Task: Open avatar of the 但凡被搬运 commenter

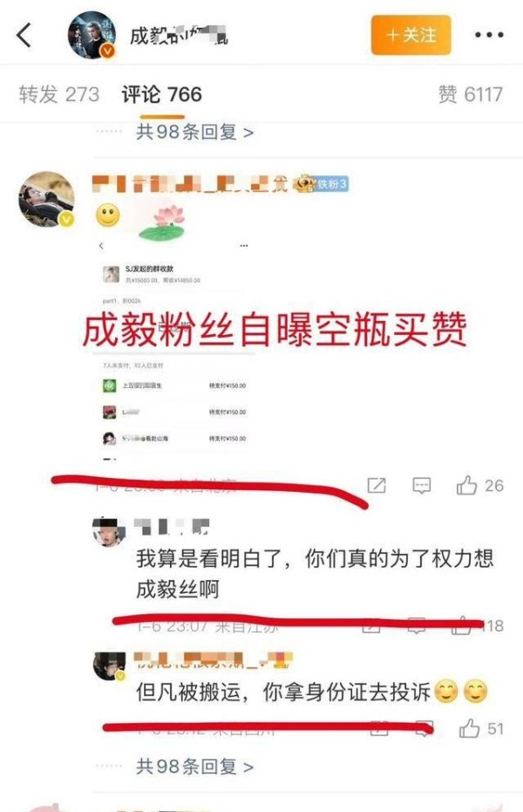Action: tap(109, 666)
